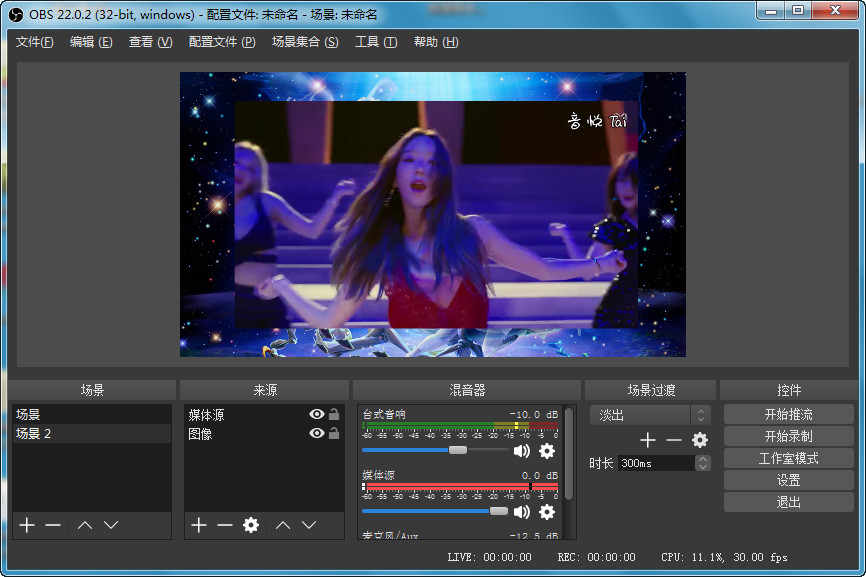The height and width of the screenshot is (577, 866).
Task: Increase the 时长 duration stepper
Action: click(703, 459)
